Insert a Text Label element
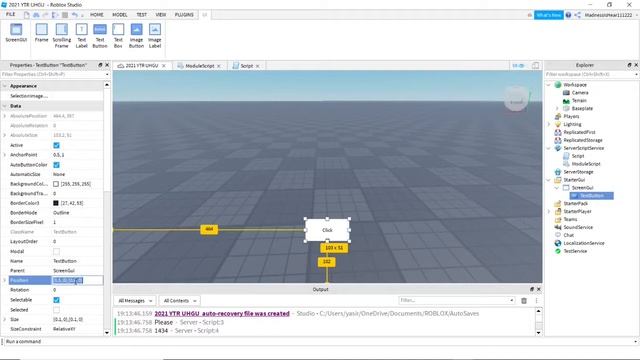The image size is (640, 360). coord(82,36)
